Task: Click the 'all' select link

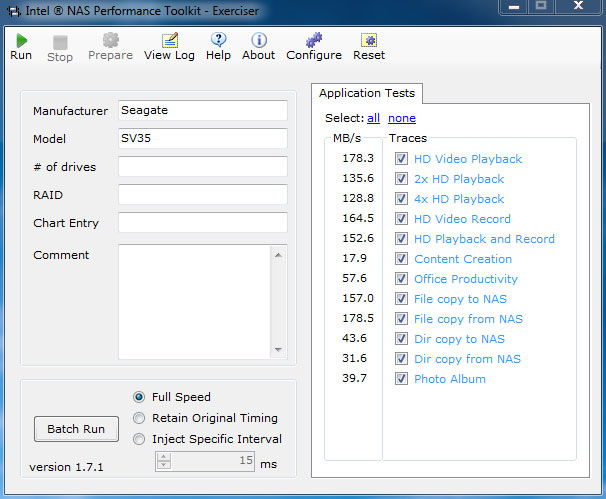Action: pyautogui.click(x=373, y=118)
